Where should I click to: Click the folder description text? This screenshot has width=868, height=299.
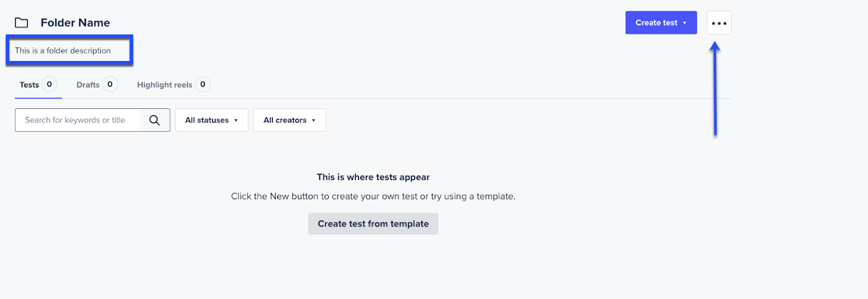coord(63,51)
